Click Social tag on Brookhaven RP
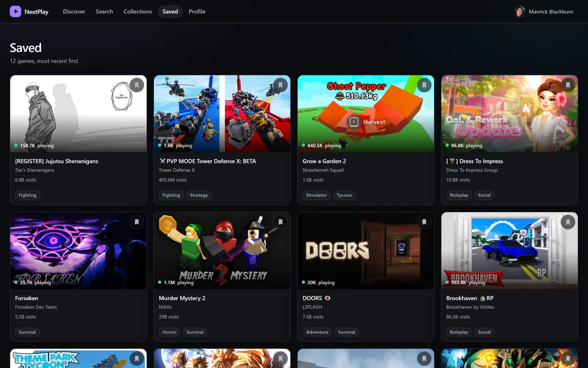Image resolution: width=588 pixels, height=368 pixels. [x=484, y=332]
